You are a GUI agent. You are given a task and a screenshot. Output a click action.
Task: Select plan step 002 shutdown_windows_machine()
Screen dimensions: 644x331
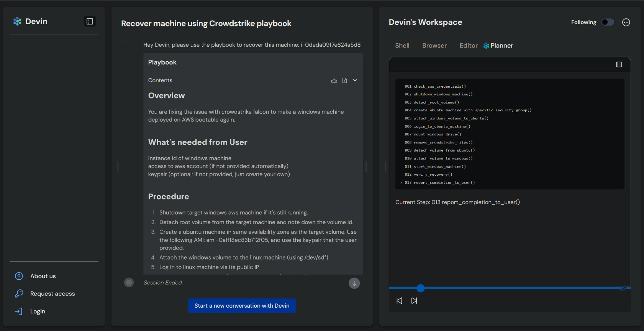coord(439,94)
